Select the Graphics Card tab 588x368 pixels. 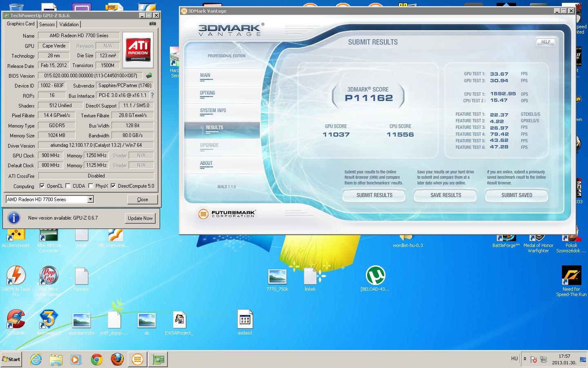point(21,24)
